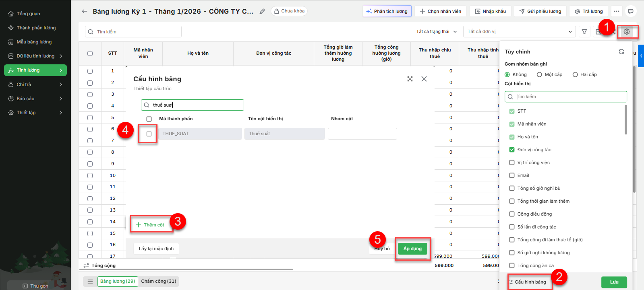Switch to the Chấm công (31) tab
This screenshot has height=290, width=644.
[159, 281]
